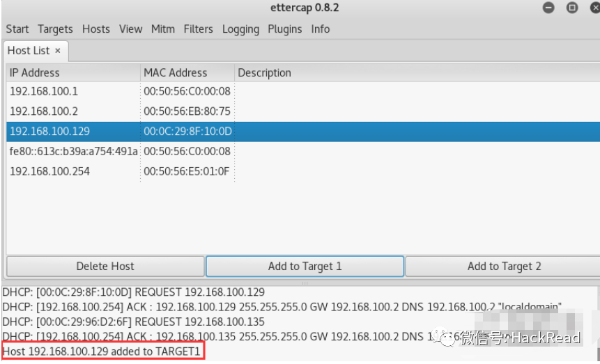The width and height of the screenshot is (600, 364).
Task: Close the Host List tab
Action: click(x=58, y=51)
